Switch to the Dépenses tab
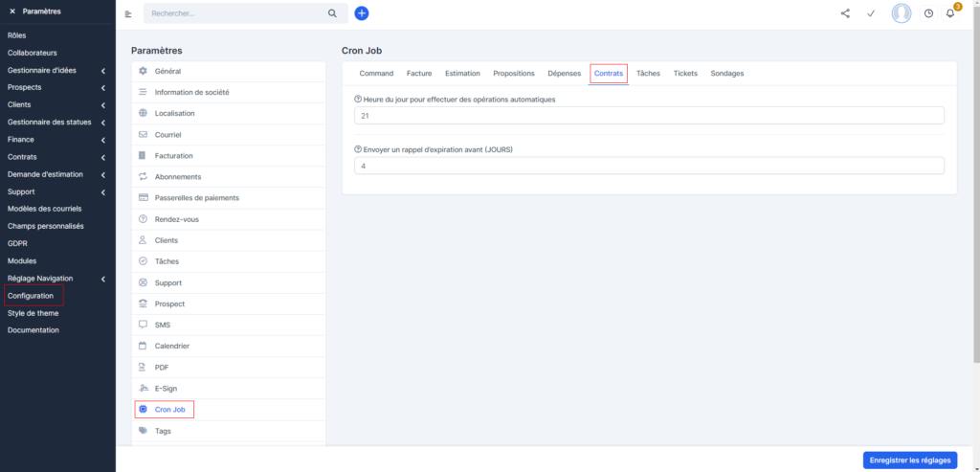The image size is (980, 472). 565,73
